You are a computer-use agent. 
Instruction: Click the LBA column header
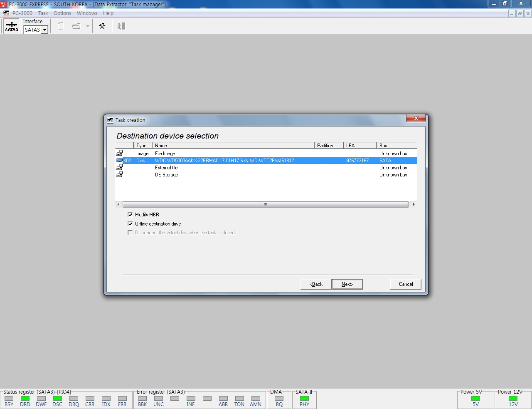(x=360, y=146)
